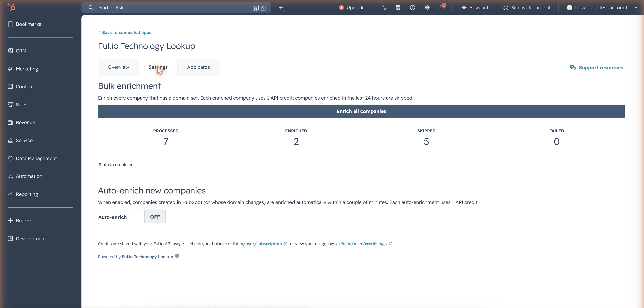Click the orange Upgrade arrow icon
The width and height of the screenshot is (644, 308).
[341, 7]
